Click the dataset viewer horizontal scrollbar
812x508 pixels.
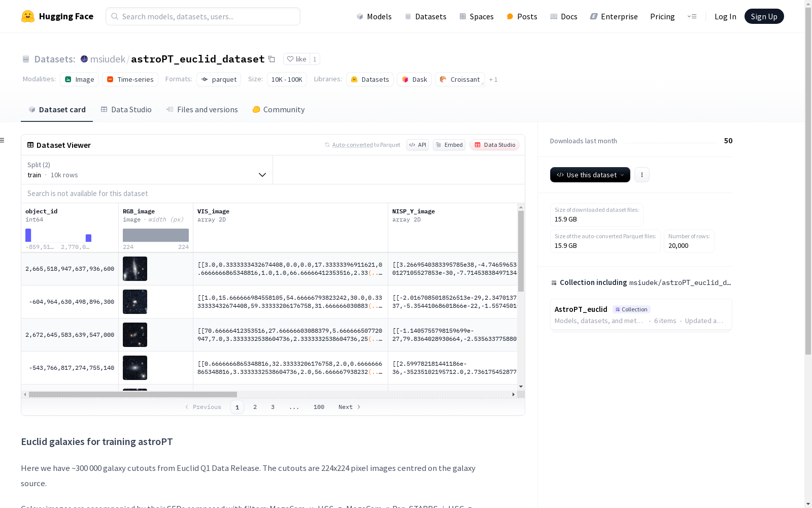[x=133, y=394]
